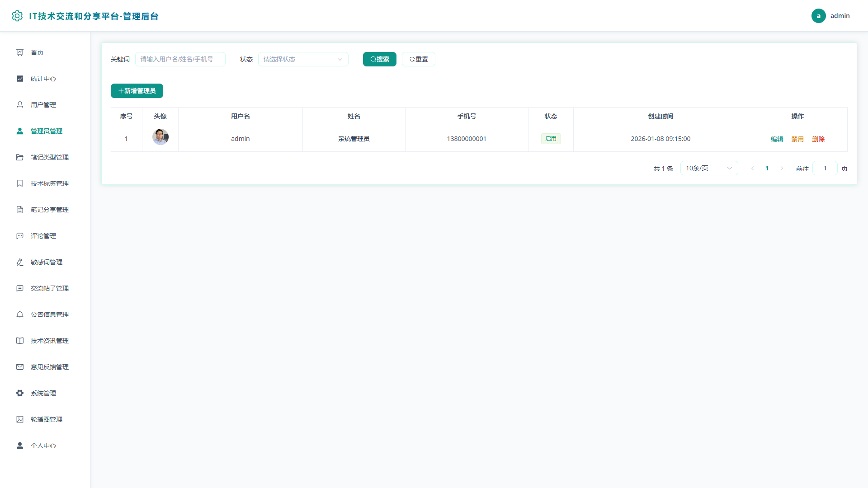Click the 技术标签管理 bookmark icon

coord(20,183)
